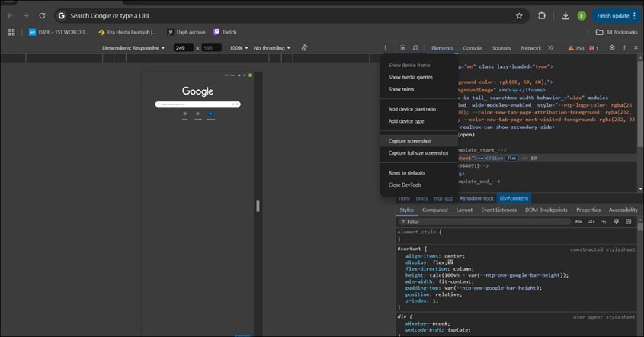This screenshot has height=337, width=644.
Task: Click the rotate screen orientation icon
Action: coord(304,48)
